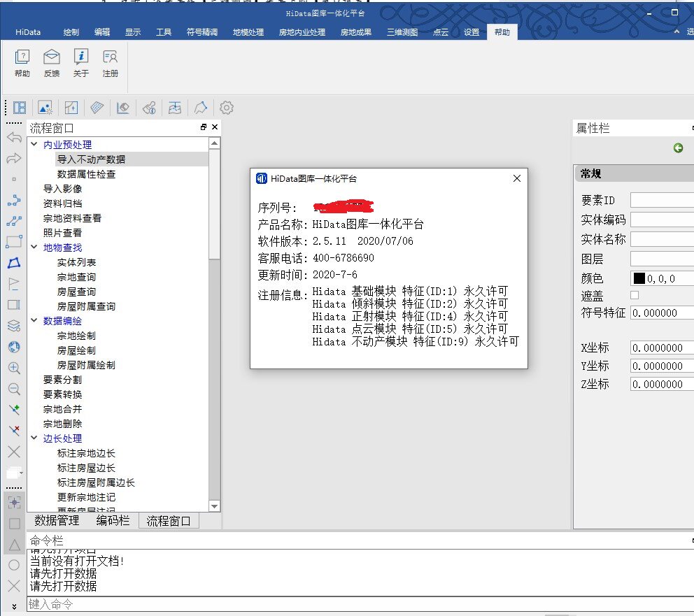Select 数据属性检查 in workflow tree
Image resolution: width=694 pixels, height=616 pixels.
tap(86, 174)
